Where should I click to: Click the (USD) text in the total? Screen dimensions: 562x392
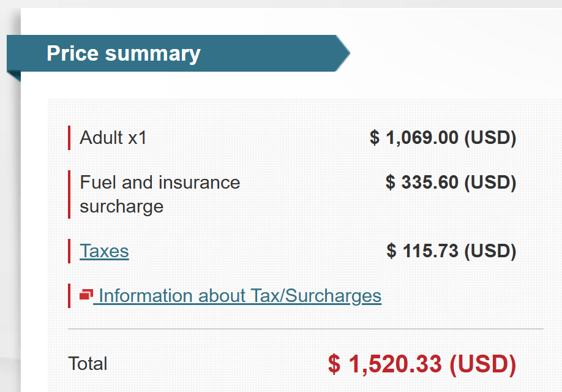pos(482,364)
